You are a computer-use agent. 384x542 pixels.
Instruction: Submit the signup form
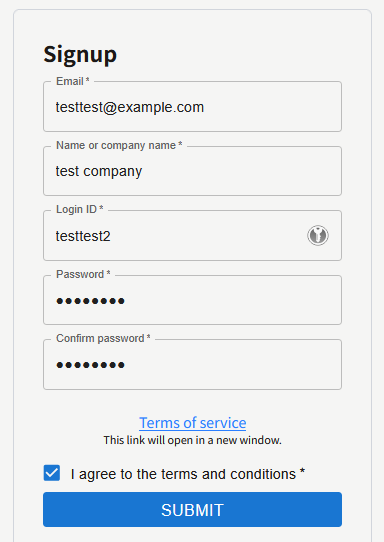193,510
